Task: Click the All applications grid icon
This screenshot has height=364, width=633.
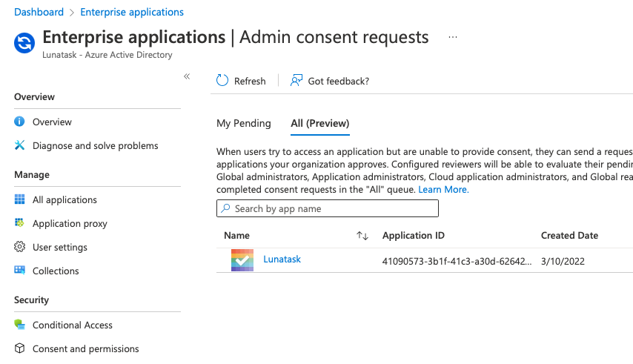Action: pos(19,199)
